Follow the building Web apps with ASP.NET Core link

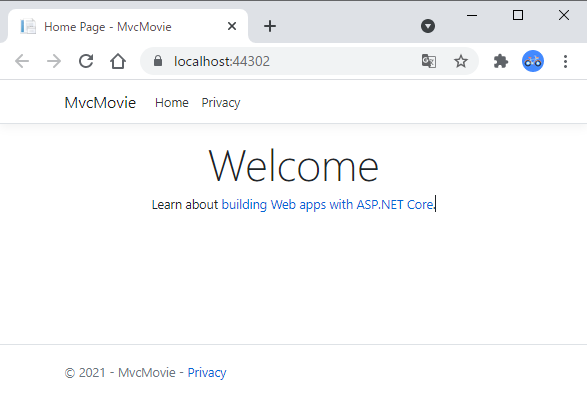pos(328,205)
